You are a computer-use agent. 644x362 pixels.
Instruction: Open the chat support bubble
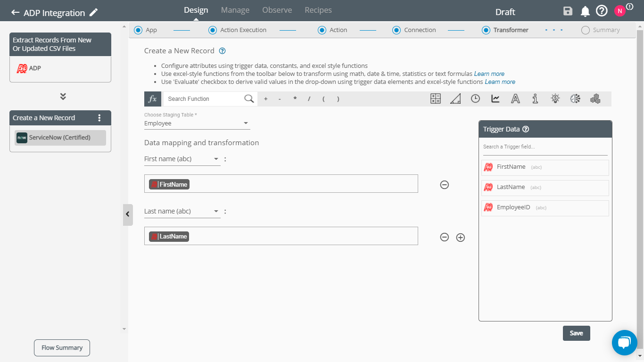[x=624, y=343]
